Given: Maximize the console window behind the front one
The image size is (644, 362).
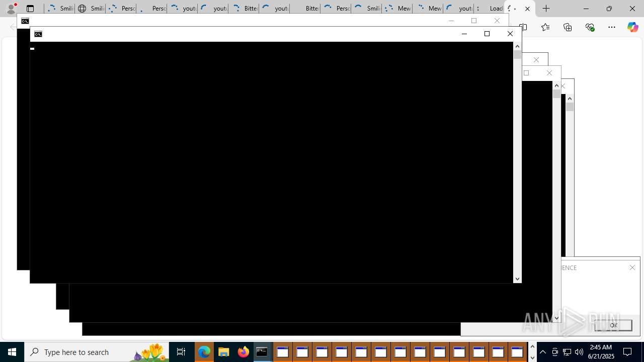Looking at the screenshot, I should tap(473, 21).
